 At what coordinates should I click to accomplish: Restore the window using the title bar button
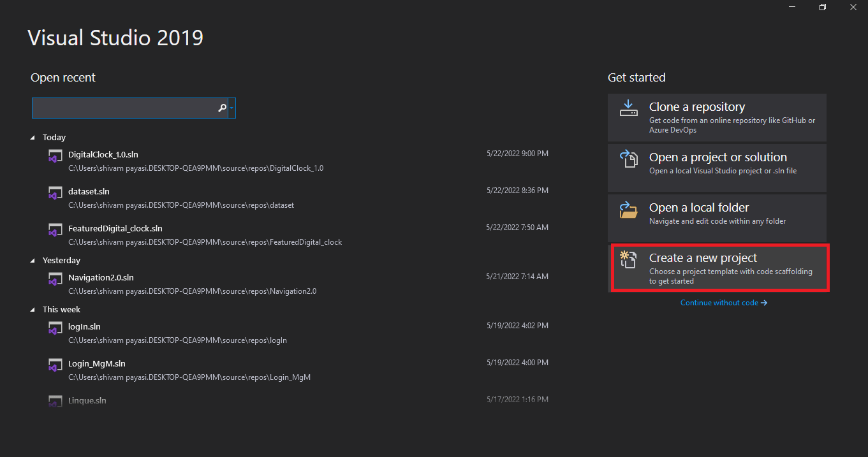click(823, 7)
